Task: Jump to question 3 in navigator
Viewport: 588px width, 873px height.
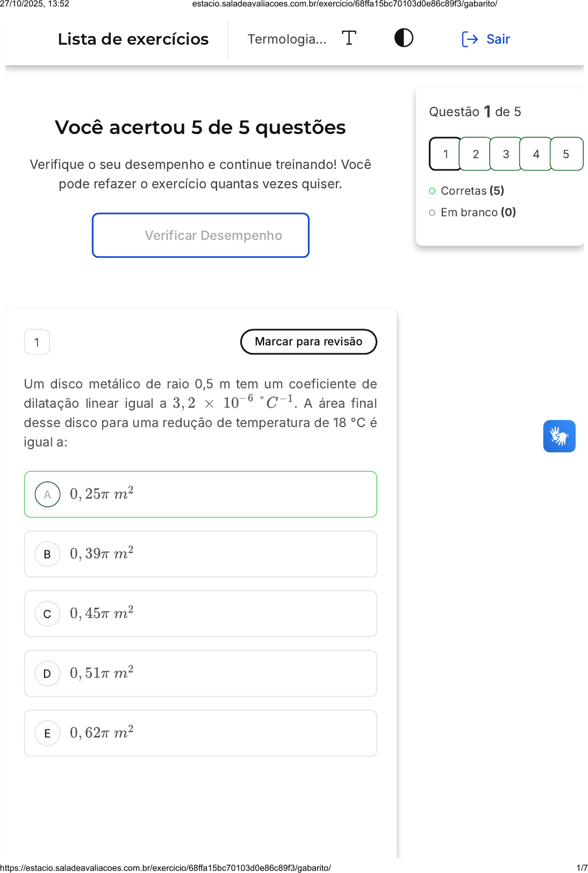Action: pos(506,154)
